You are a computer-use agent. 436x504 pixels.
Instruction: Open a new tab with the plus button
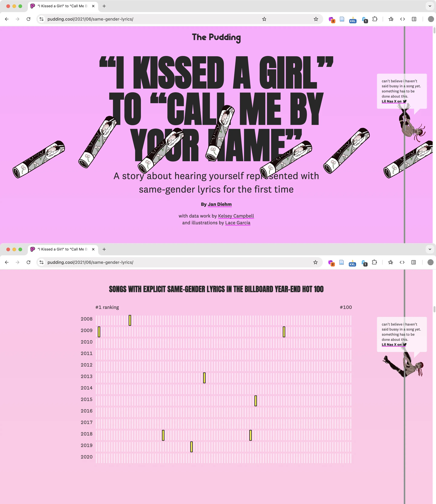(104, 6)
